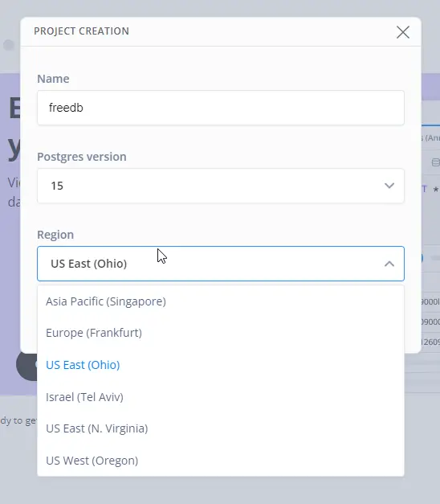Toggle the blue switch at right edge
This screenshot has width=440, height=504.
point(422,258)
